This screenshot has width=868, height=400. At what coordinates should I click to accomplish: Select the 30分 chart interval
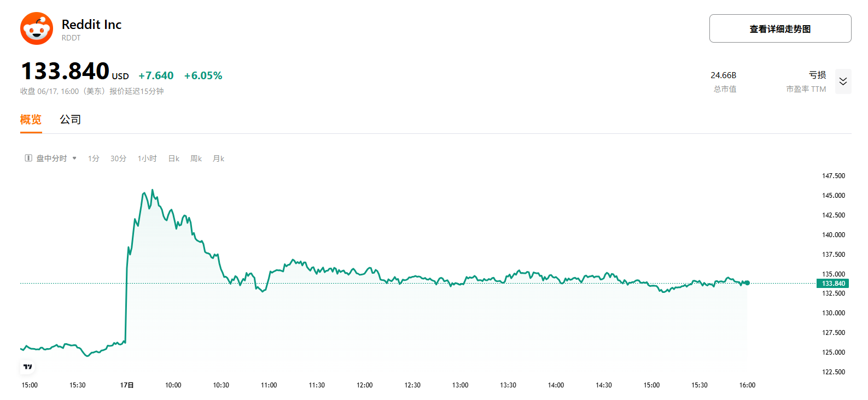[118, 158]
